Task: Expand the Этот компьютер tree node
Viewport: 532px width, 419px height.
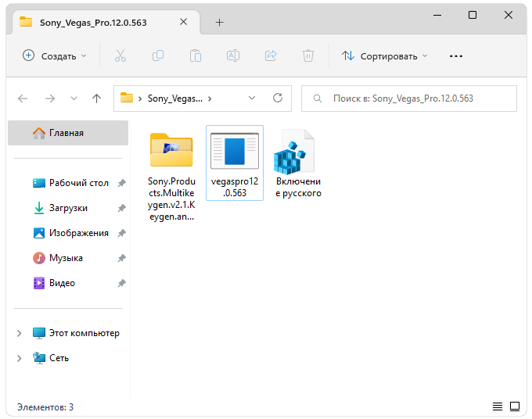Action: click(20, 333)
